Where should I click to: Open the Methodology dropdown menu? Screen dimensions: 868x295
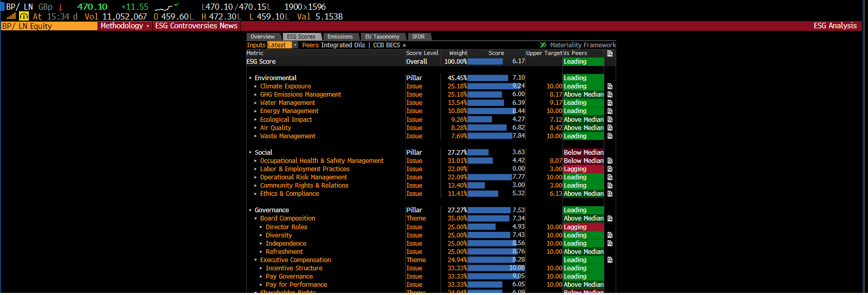click(x=124, y=26)
